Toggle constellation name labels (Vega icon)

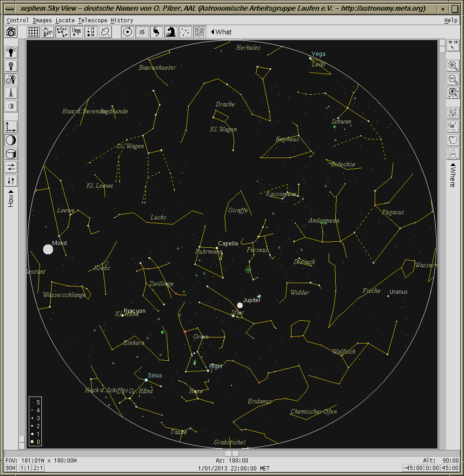76,32
